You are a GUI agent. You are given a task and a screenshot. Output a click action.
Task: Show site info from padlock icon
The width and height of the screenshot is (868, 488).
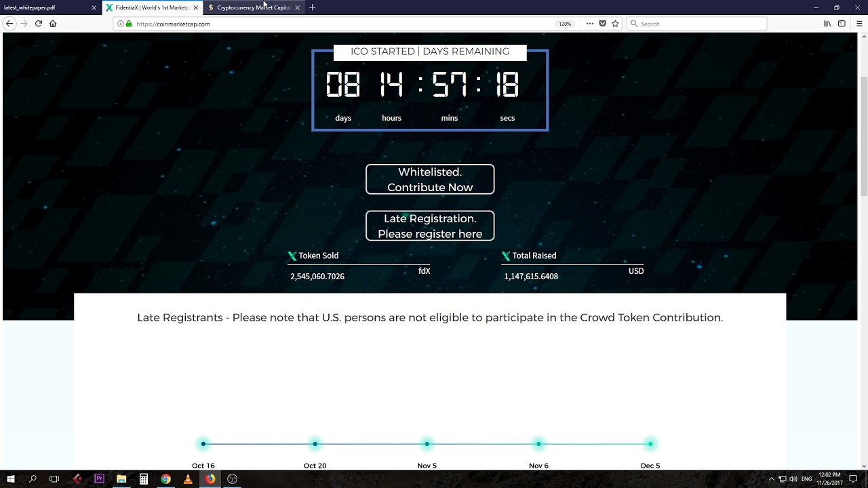(129, 24)
